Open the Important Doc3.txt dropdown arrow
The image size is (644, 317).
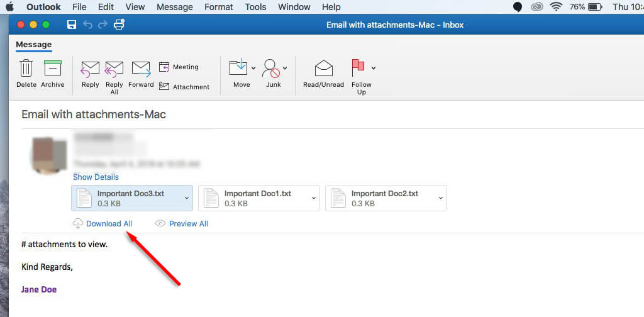click(186, 198)
